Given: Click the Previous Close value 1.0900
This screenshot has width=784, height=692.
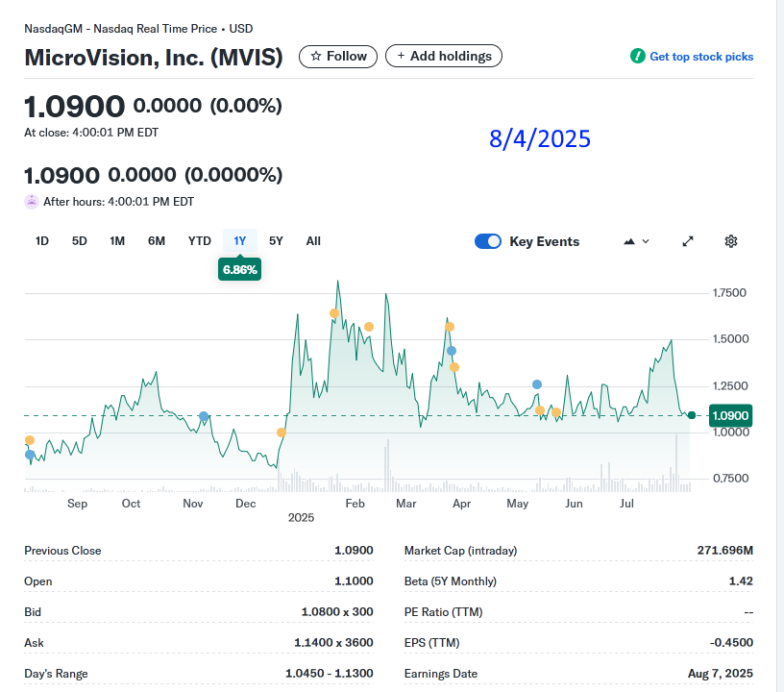Looking at the screenshot, I should pyautogui.click(x=354, y=550).
